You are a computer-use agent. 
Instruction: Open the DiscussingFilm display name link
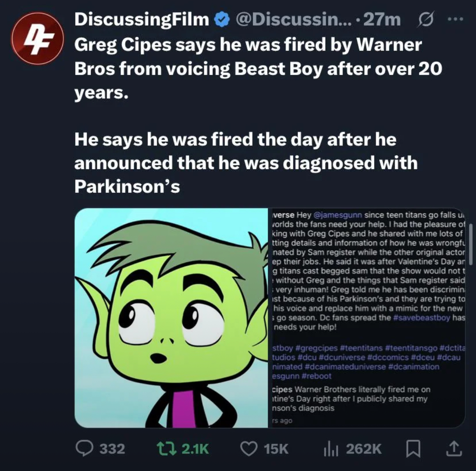coord(141,19)
